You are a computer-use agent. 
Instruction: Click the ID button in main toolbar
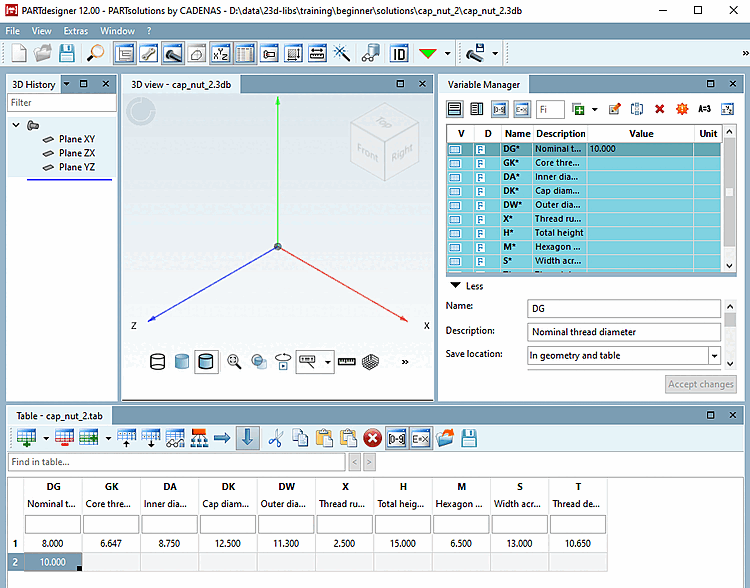click(399, 53)
